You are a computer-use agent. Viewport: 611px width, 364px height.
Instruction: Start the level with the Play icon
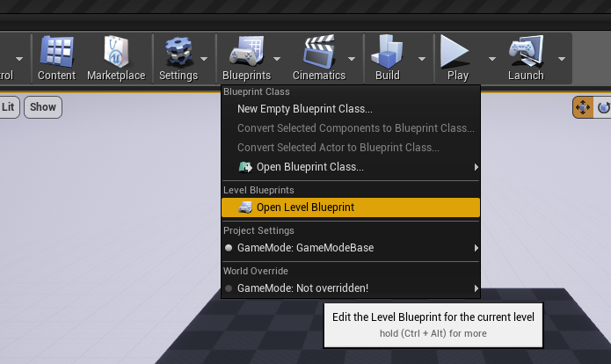tap(454, 51)
